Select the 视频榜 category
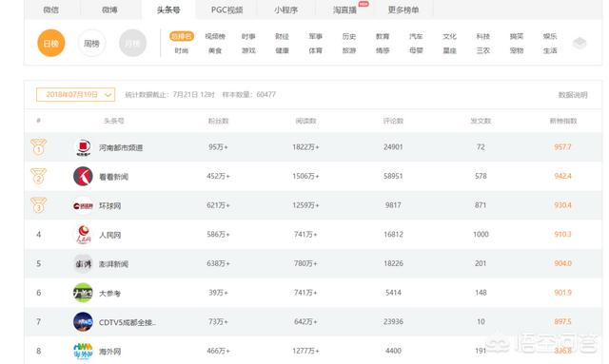 tap(215, 36)
